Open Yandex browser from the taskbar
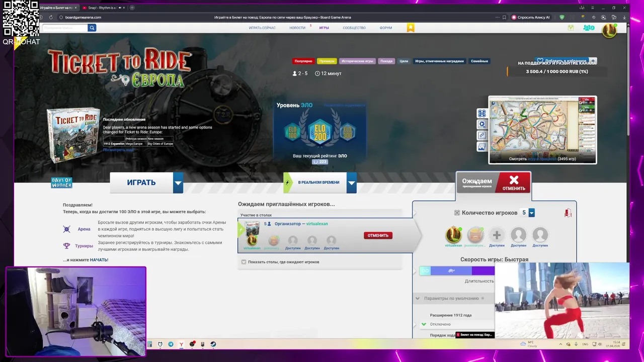The width and height of the screenshot is (644, 362). [181, 344]
